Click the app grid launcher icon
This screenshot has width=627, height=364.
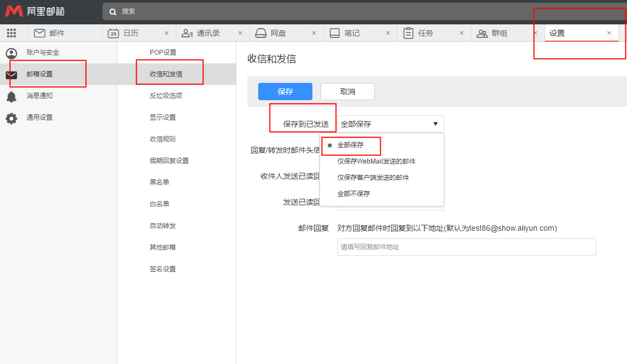click(11, 33)
